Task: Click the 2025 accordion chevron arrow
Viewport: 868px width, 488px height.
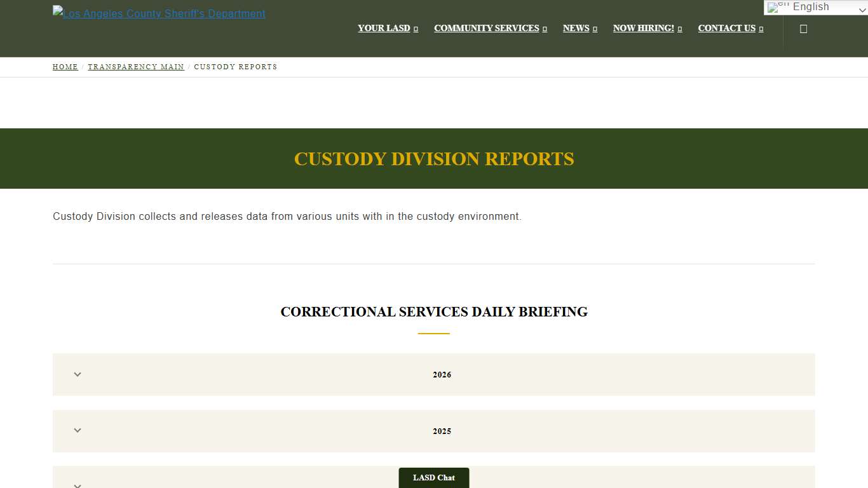Action: coord(77,431)
